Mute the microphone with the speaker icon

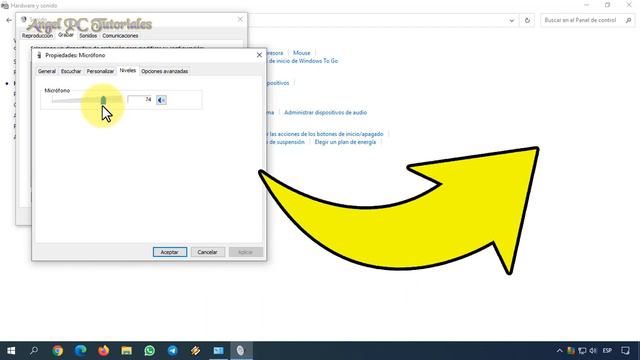161,100
